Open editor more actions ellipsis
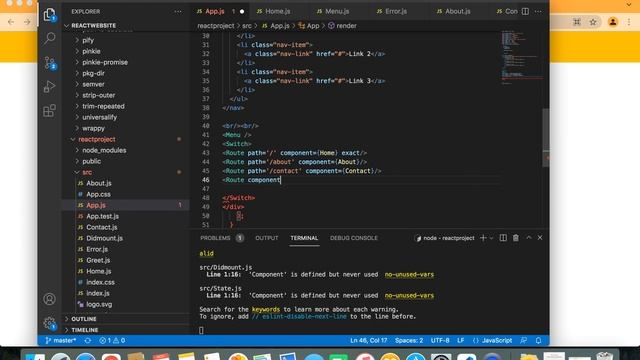640x360 pixels. coord(538,11)
